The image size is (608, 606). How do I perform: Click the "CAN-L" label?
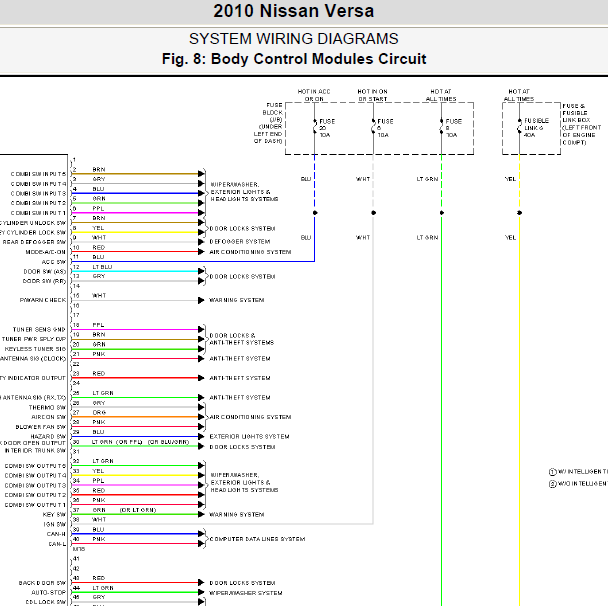coord(57,544)
